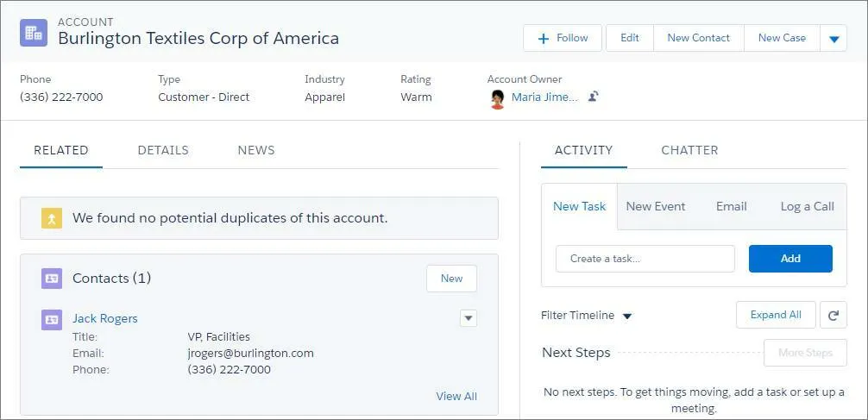The height and width of the screenshot is (420, 868).
Task: Click the blue Add button
Action: click(790, 259)
